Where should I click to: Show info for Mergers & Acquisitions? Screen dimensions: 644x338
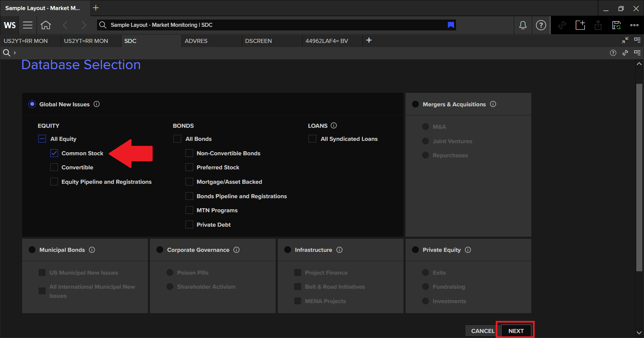click(x=493, y=104)
